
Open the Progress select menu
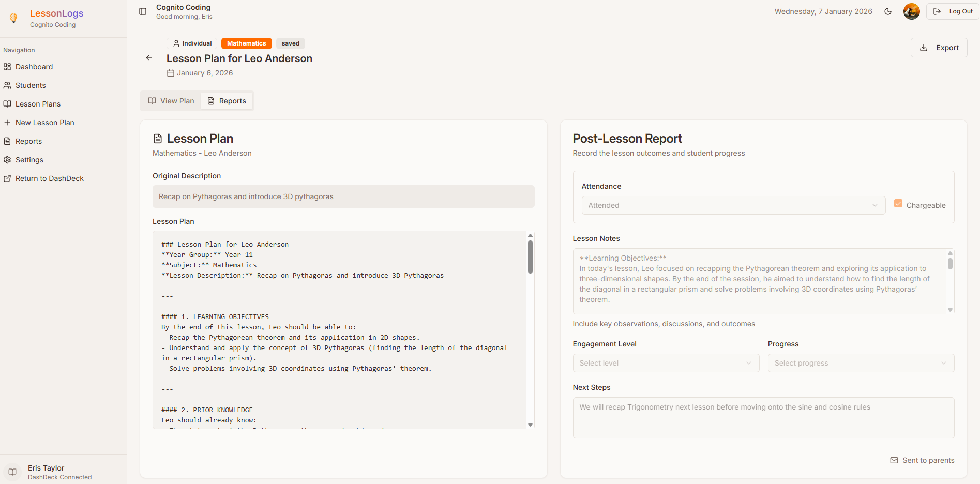860,362
